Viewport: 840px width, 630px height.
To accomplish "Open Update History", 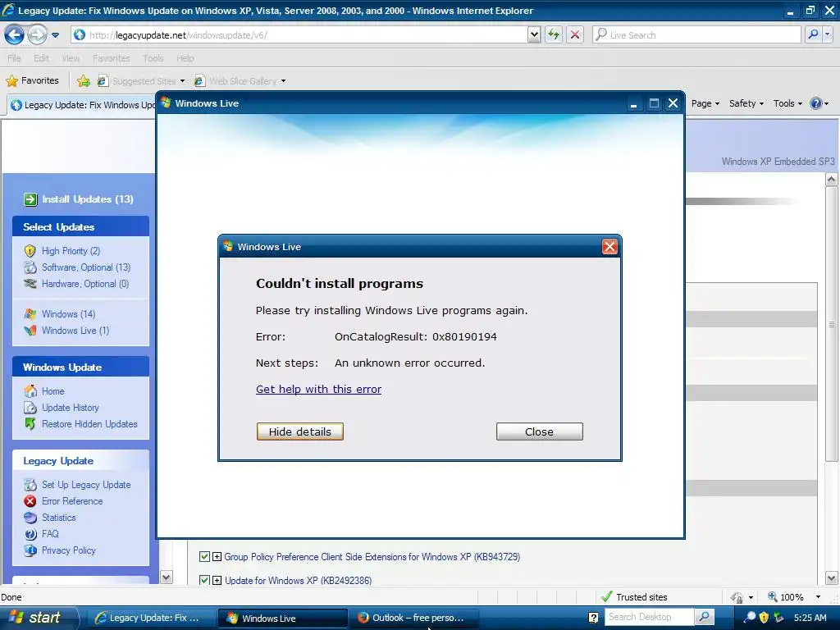I will pos(71,408).
